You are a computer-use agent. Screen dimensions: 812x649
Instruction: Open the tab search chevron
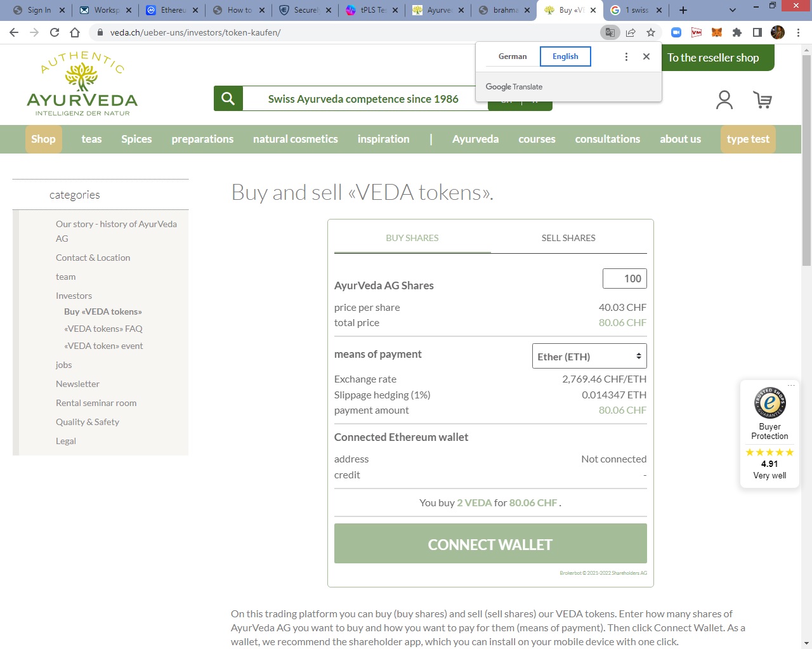pos(733,10)
